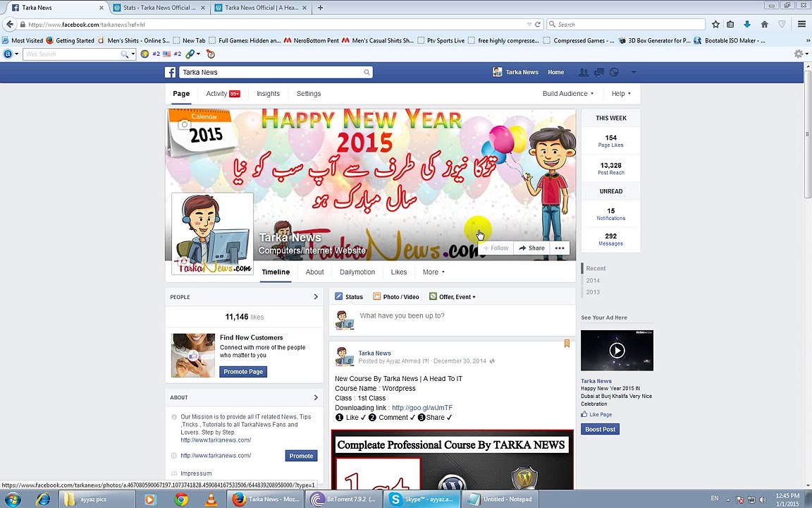This screenshot has width=812, height=508.
Task: Open a new browser tab with plus
Action: pos(320,8)
